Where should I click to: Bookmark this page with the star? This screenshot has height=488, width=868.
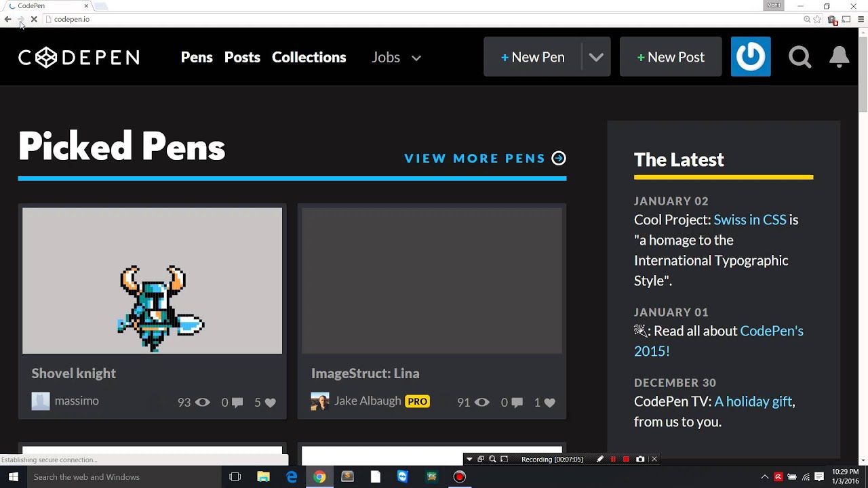(x=817, y=19)
